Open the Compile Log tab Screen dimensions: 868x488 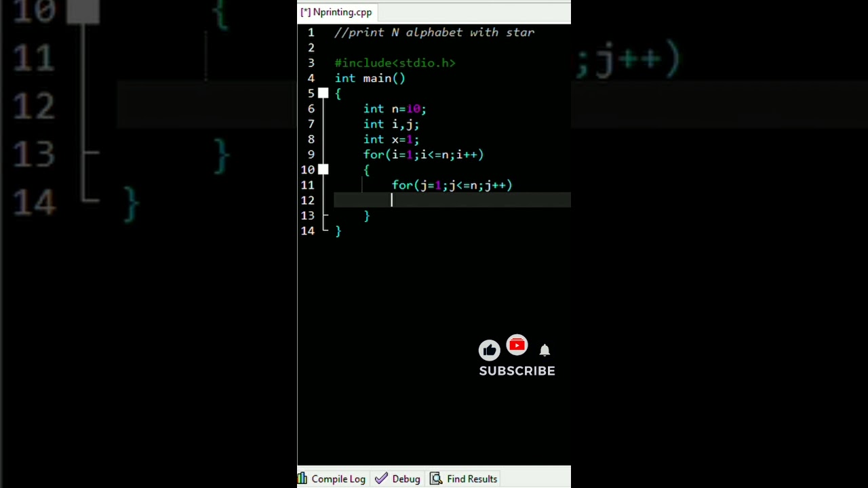pos(332,479)
